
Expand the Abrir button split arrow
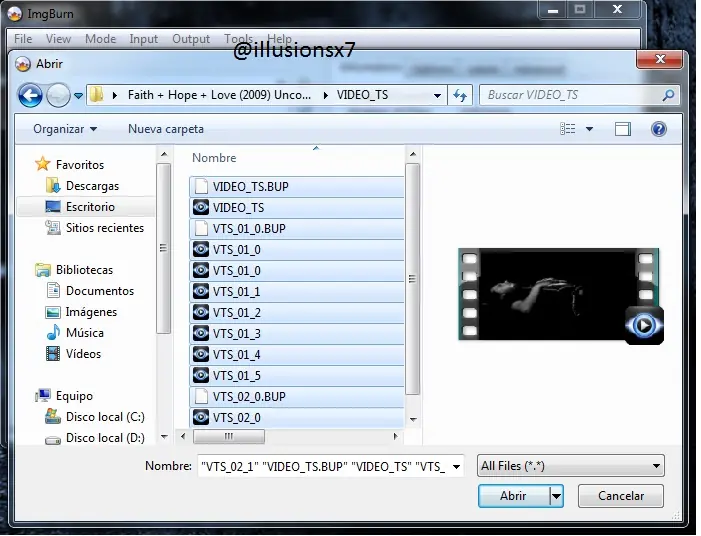pyautogui.click(x=556, y=496)
